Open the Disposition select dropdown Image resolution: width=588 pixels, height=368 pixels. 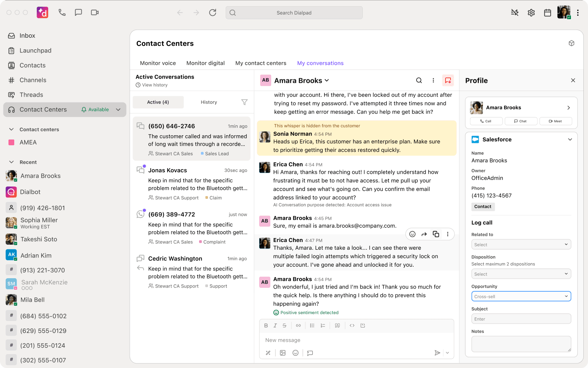point(521,274)
